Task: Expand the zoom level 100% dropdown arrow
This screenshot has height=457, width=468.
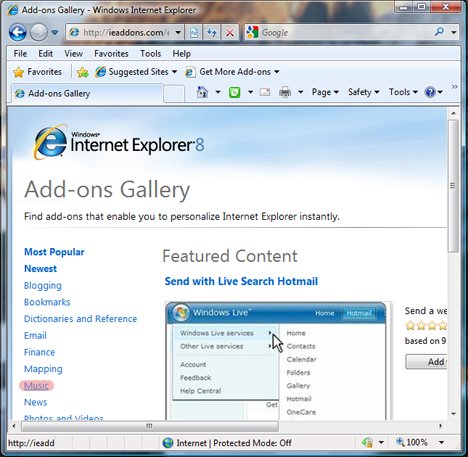Action: tap(442, 443)
